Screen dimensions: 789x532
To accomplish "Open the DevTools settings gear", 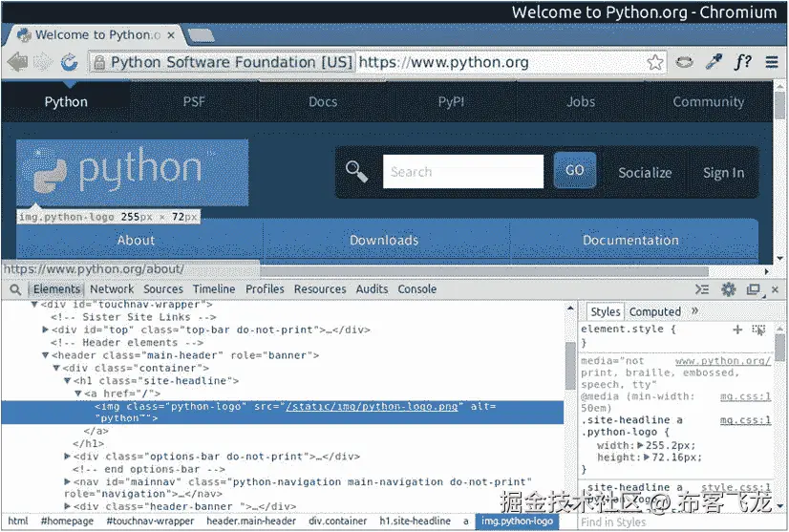I will 729,289.
